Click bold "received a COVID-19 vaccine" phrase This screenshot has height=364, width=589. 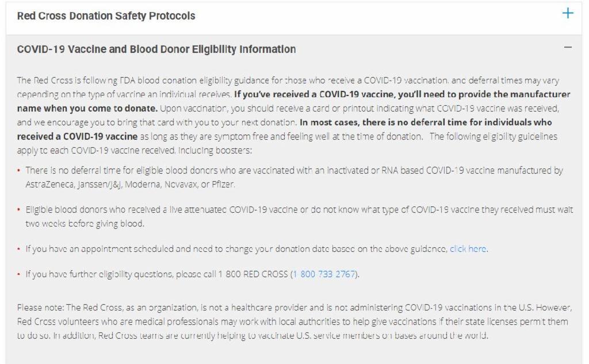click(77, 136)
